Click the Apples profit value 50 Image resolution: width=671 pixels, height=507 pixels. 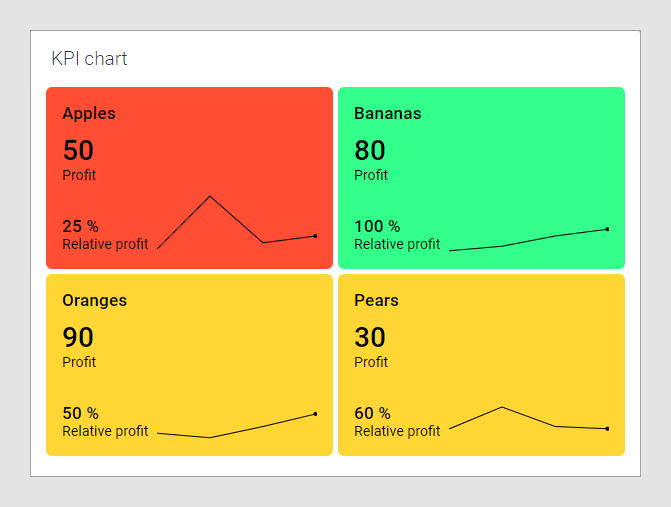click(78, 151)
